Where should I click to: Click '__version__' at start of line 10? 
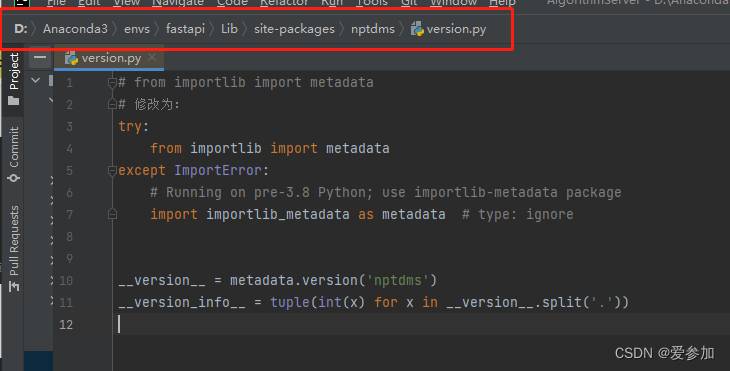[162, 281]
